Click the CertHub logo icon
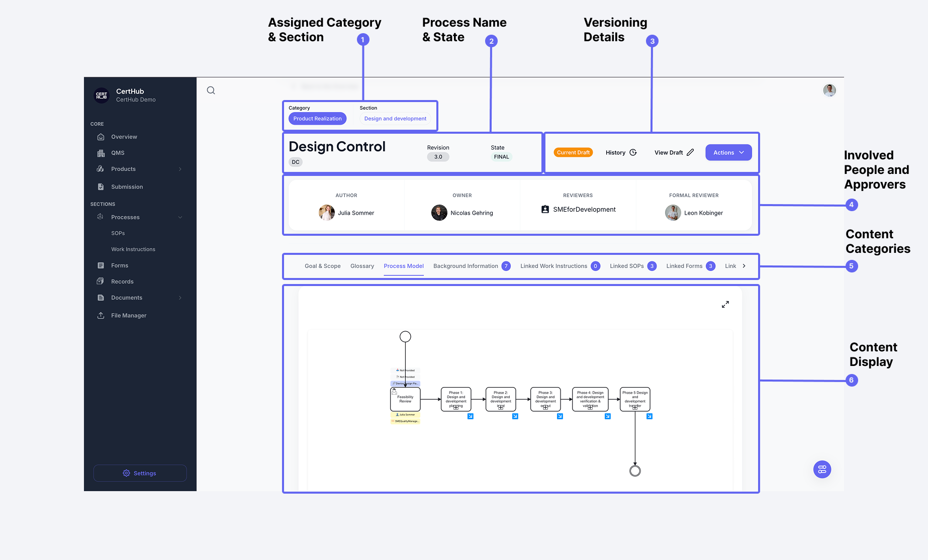Screen dimensions: 928x560 (102, 95)
